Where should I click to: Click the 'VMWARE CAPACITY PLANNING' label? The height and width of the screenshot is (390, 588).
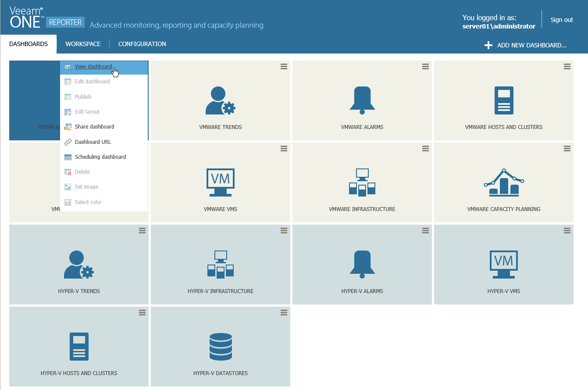tap(504, 209)
